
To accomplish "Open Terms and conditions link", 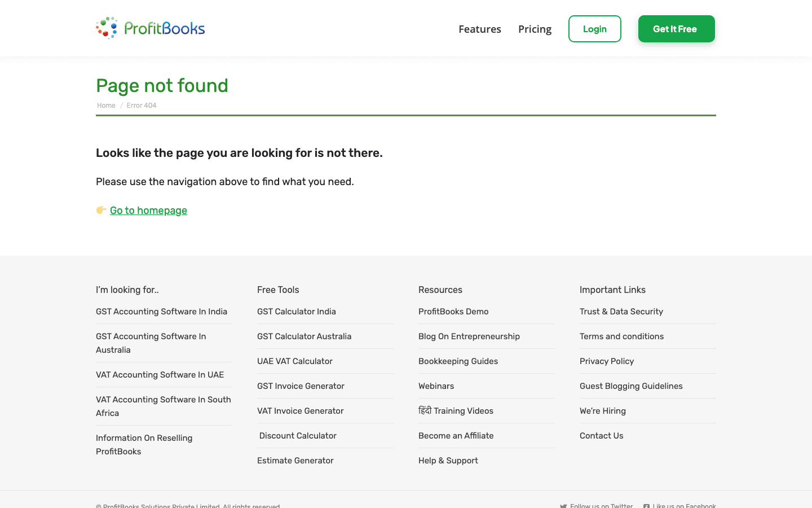I will point(622,336).
